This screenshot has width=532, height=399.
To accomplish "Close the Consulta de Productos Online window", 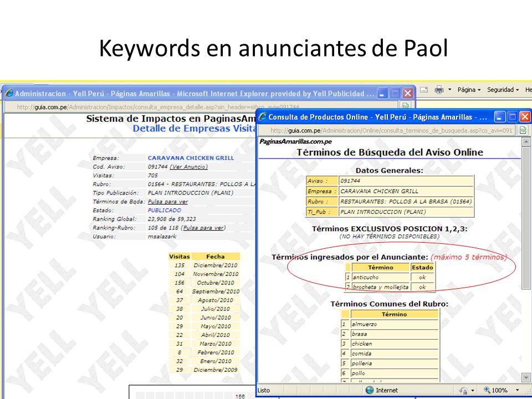I will [x=525, y=117].
